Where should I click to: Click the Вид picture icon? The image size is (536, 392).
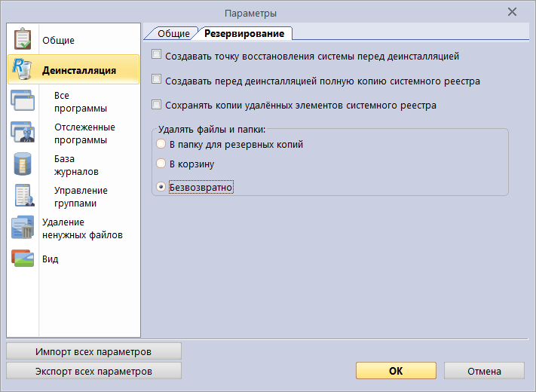click(23, 259)
